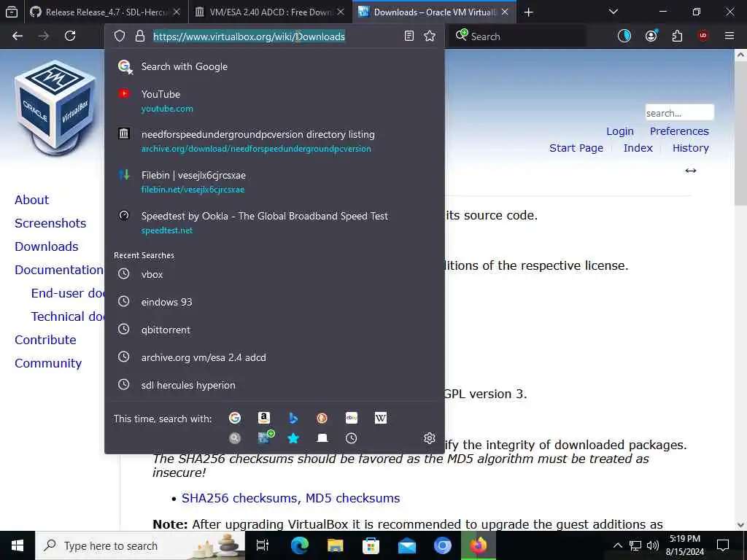The image size is (747, 560).
Task: Click the VirtualBox cube logo
Action: coord(55,107)
